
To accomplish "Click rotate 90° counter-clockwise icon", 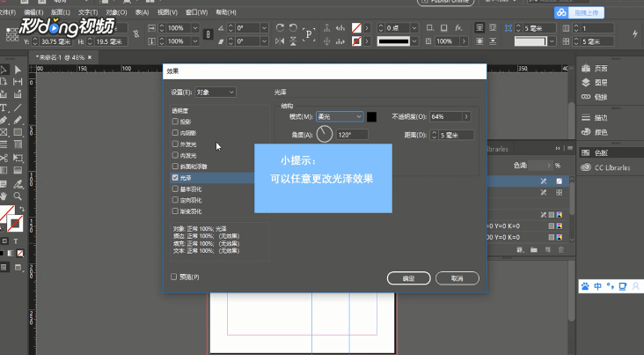I will click(x=293, y=27).
